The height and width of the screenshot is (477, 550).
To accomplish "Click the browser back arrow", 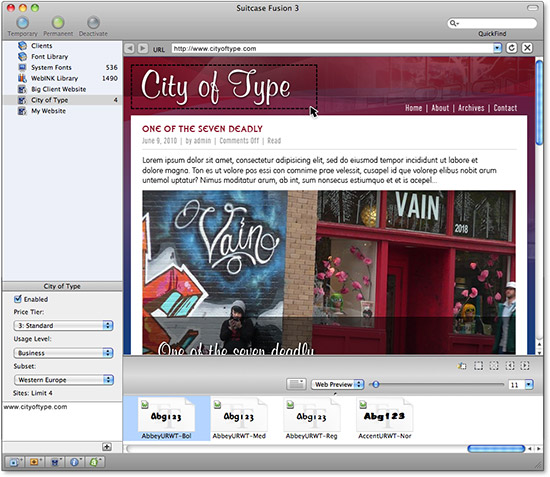I will (x=129, y=48).
